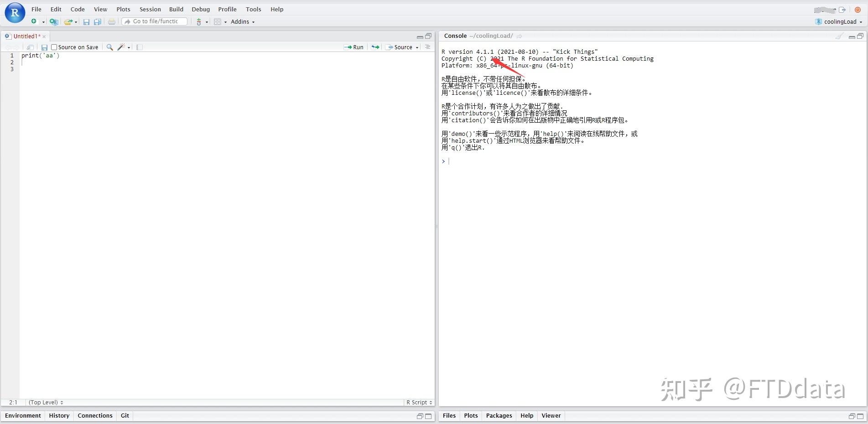Open the Addins menu
This screenshot has height=424, width=868.
[x=242, y=21]
